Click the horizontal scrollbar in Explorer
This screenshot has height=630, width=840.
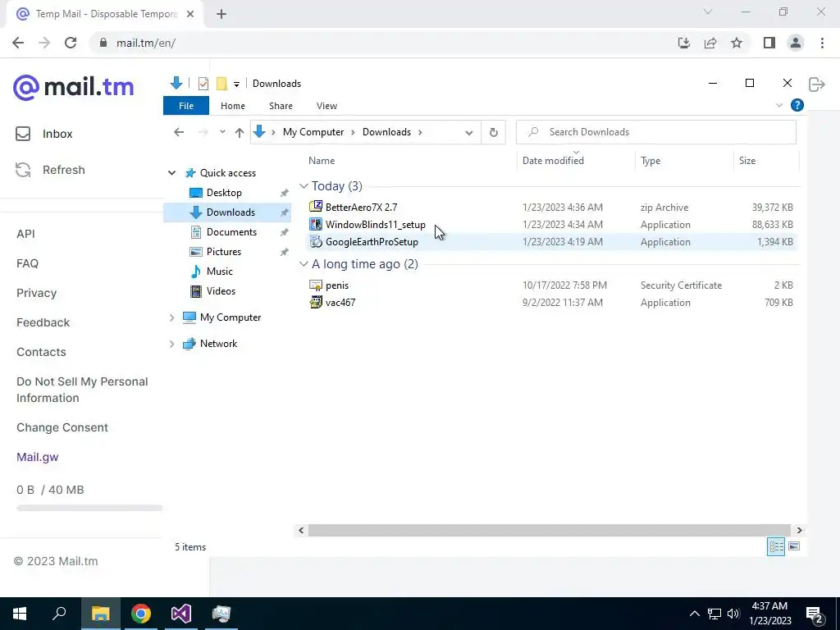(x=549, y=531)
